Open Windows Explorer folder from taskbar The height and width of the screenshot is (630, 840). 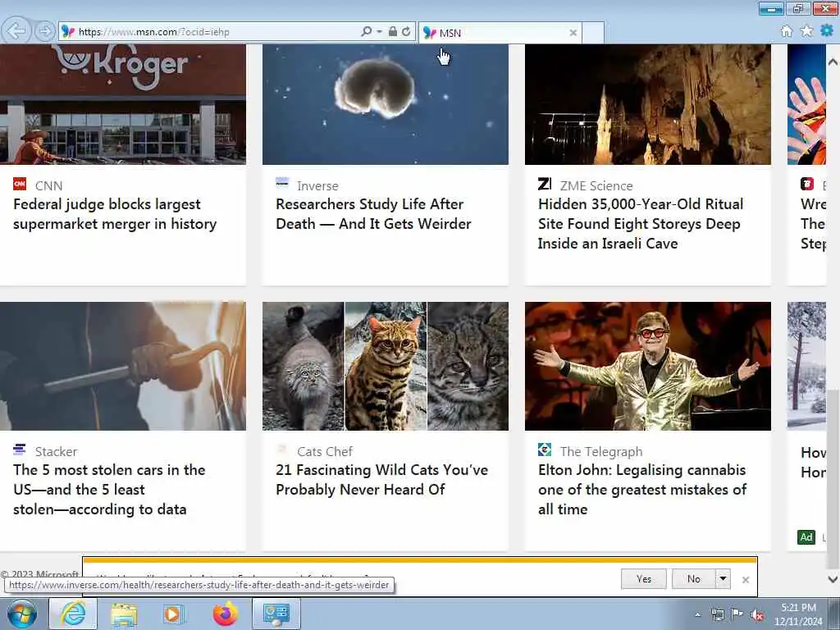pos(124,614)
